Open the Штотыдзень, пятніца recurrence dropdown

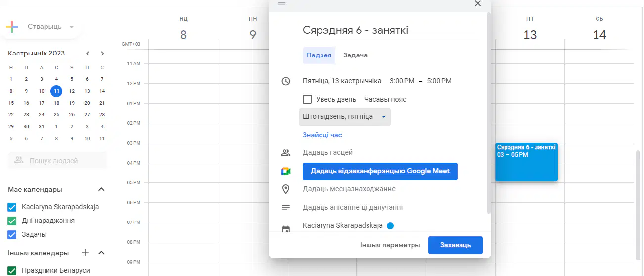tap(345, 117)
